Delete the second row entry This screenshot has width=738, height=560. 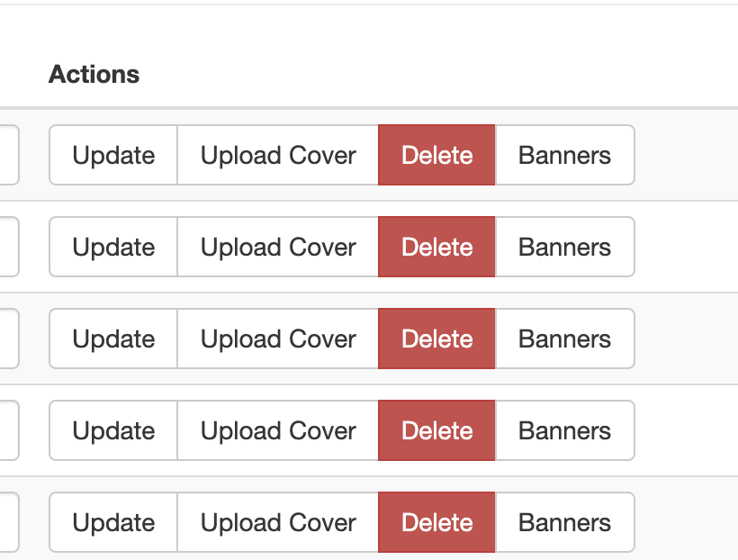(x=436, y=247)
